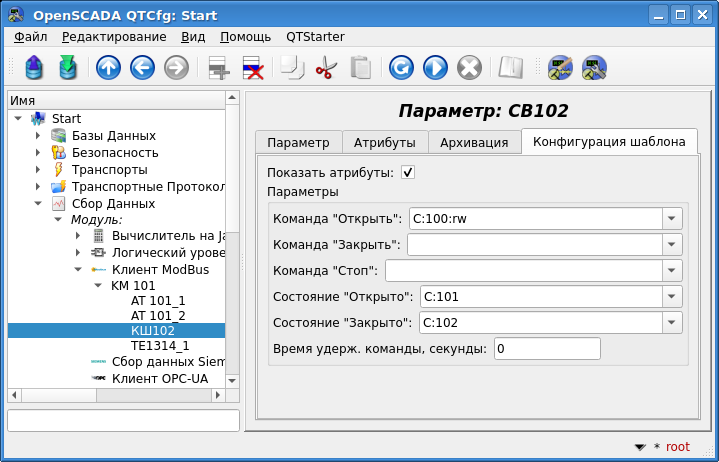Click the command hold time input field
Screen dimensions: 719x462
[546, 349]
